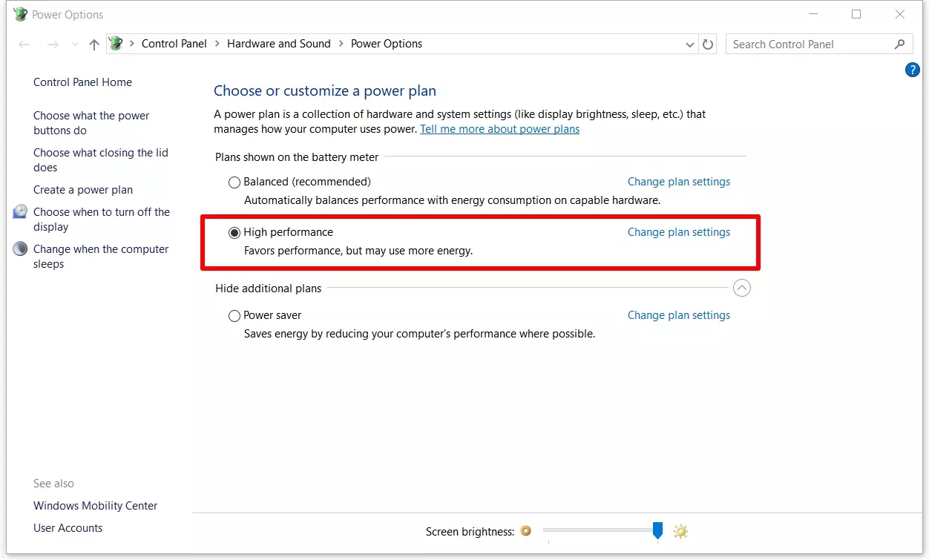Select the Power saver plan
This screenshot has height=560, width=929.
[234, 315]
